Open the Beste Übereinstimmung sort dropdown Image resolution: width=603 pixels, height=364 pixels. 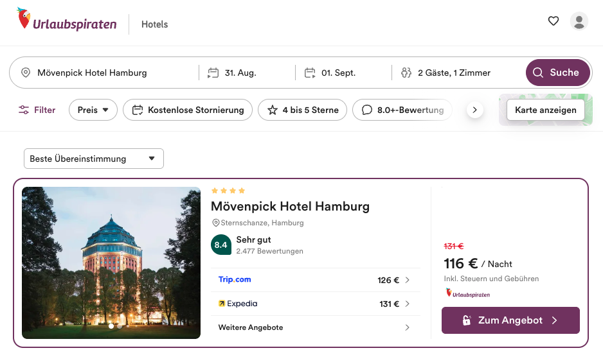pyautogui.click(x=94, y=159)
